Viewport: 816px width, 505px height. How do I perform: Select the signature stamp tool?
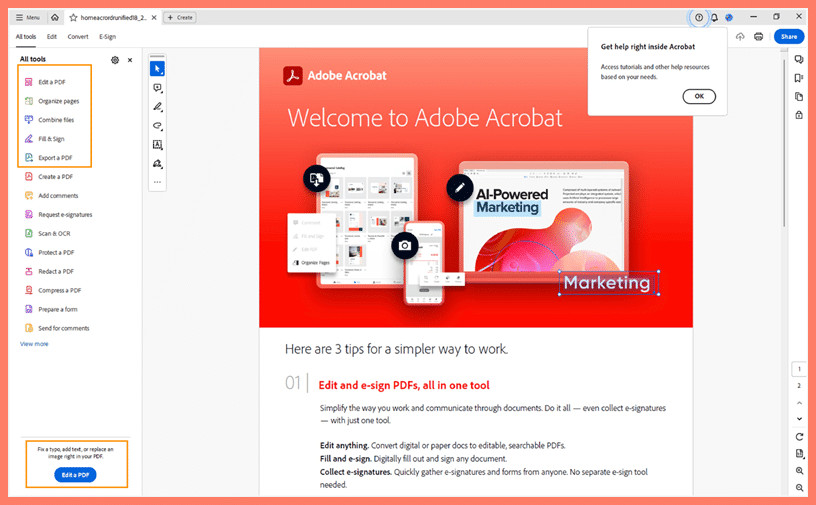click(157, 163)
